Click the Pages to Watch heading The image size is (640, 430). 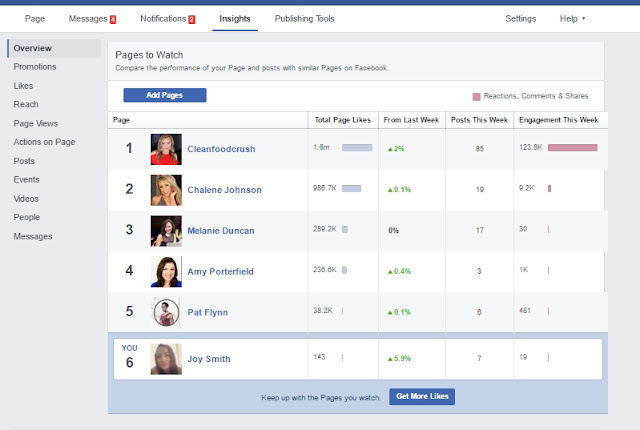pyautogui.click(x=149, y=55)
